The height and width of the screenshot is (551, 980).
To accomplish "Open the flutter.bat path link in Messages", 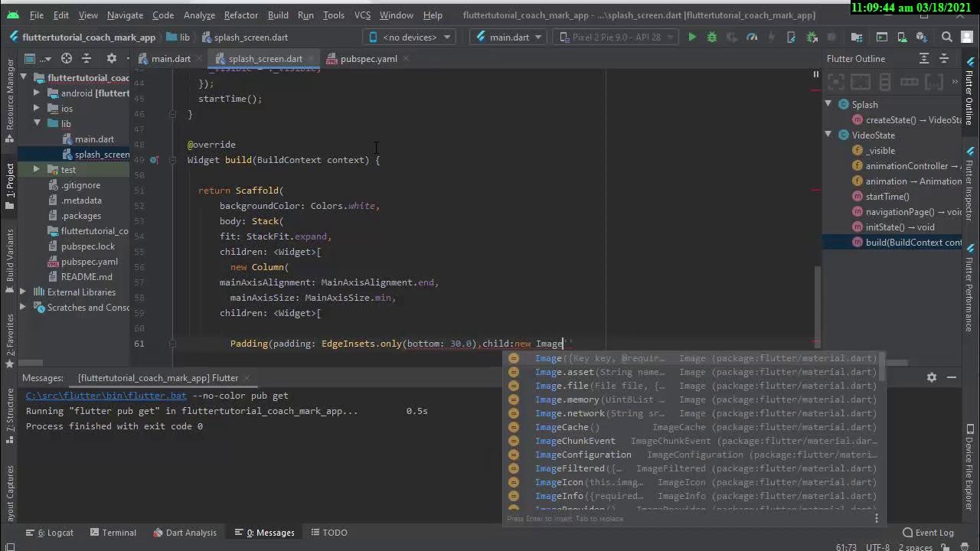I will 106,396.
